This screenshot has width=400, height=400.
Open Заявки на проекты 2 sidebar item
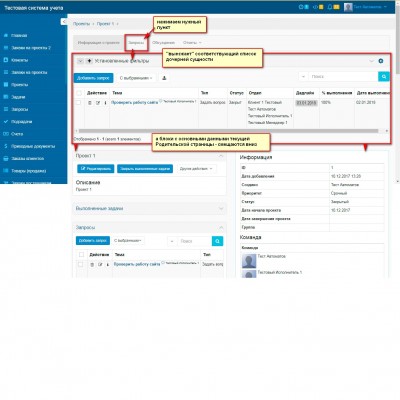tap(31, 48)
